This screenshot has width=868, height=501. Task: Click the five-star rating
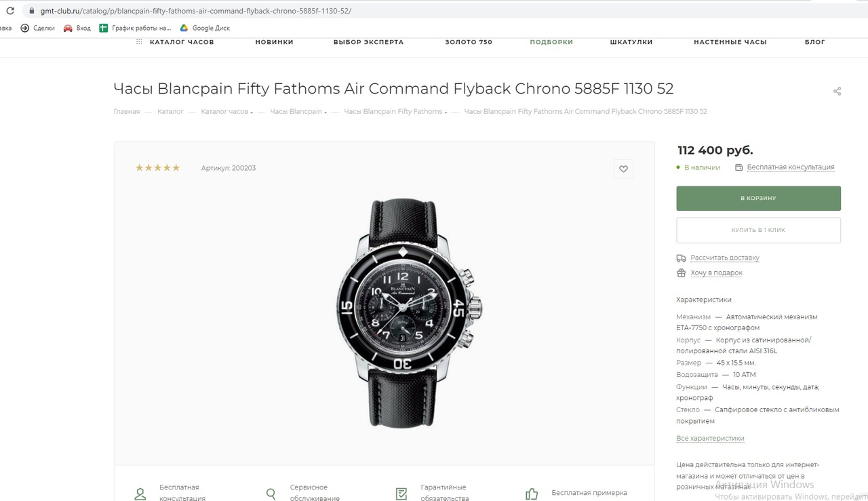pos(157,168)
